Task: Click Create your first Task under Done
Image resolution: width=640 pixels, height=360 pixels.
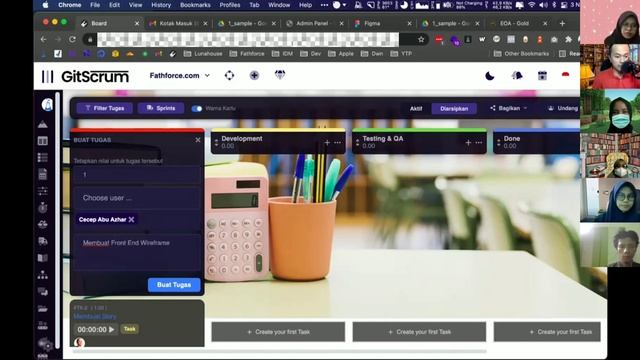Action: [547, 332]
